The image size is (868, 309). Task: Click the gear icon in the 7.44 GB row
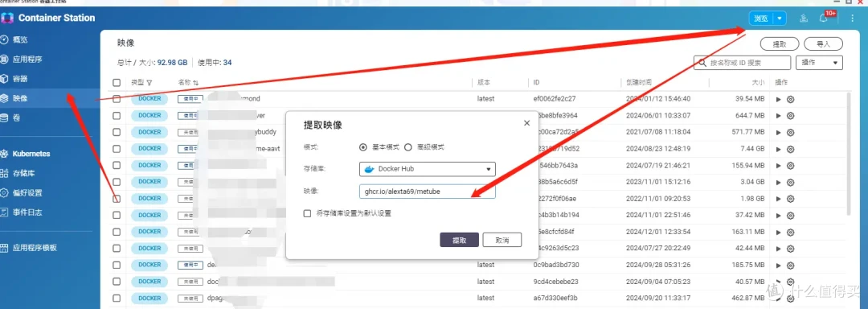click(x=791, y=149)
